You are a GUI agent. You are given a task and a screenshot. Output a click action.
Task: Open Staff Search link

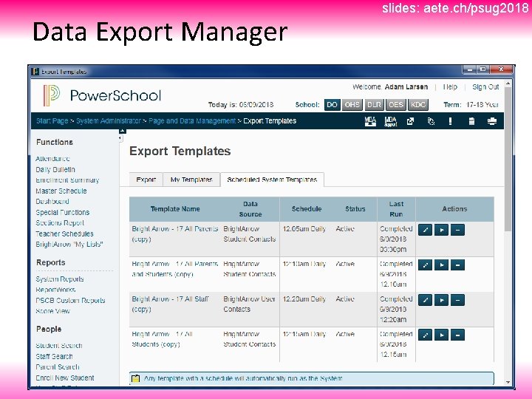pyautogui.click(x=54, y=357)
